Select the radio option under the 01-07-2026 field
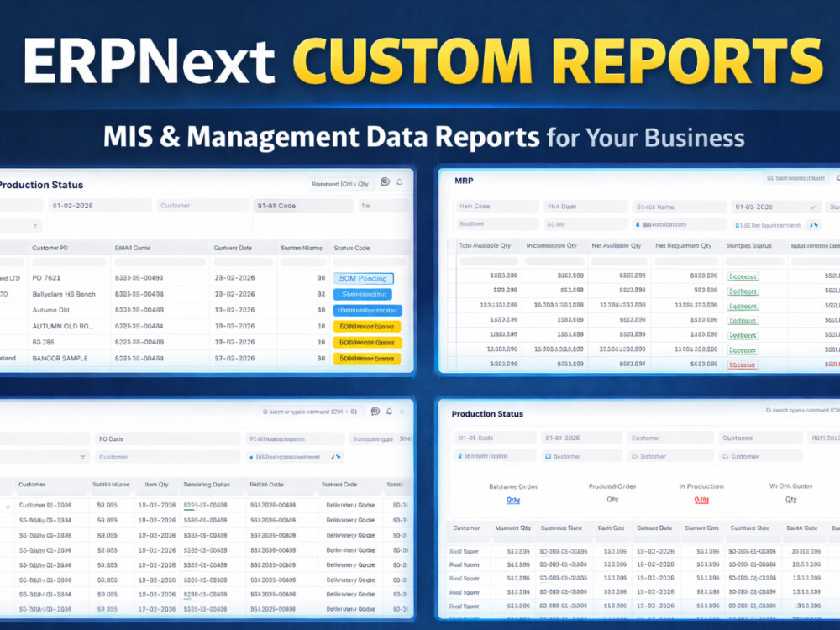 548,456
